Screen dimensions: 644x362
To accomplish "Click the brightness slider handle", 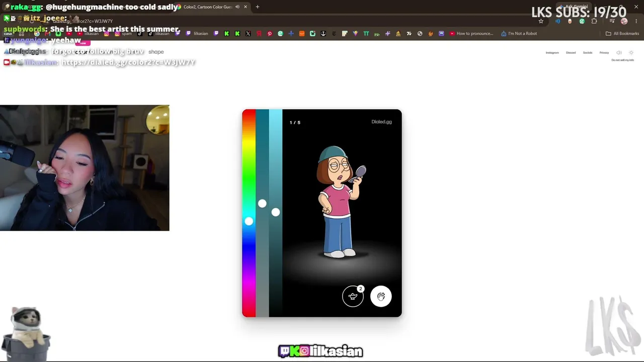I will 276,212.
